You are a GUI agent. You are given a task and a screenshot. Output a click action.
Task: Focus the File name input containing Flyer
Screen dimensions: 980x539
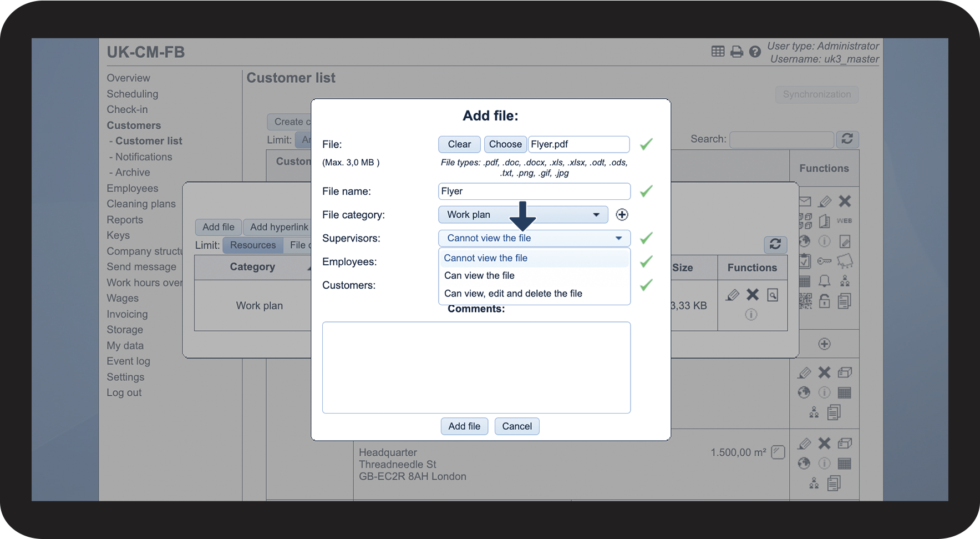coord(535,192)
